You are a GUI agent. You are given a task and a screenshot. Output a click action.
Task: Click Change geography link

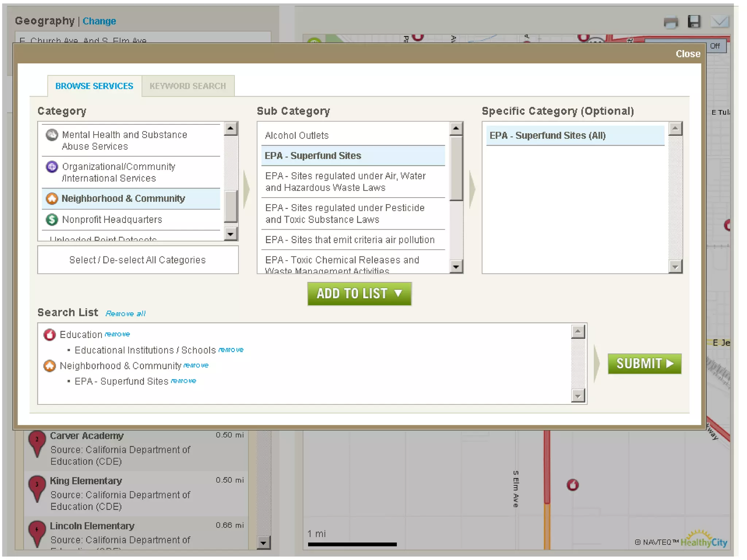[x=99, y=21]
